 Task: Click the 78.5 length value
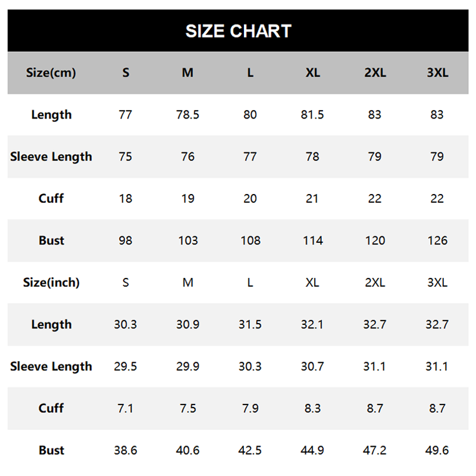(x=187, y=115)
